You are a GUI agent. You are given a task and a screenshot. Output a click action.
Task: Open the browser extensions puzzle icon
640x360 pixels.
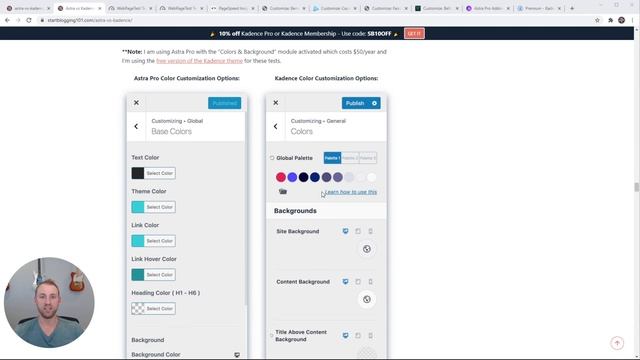click(611, 20)
